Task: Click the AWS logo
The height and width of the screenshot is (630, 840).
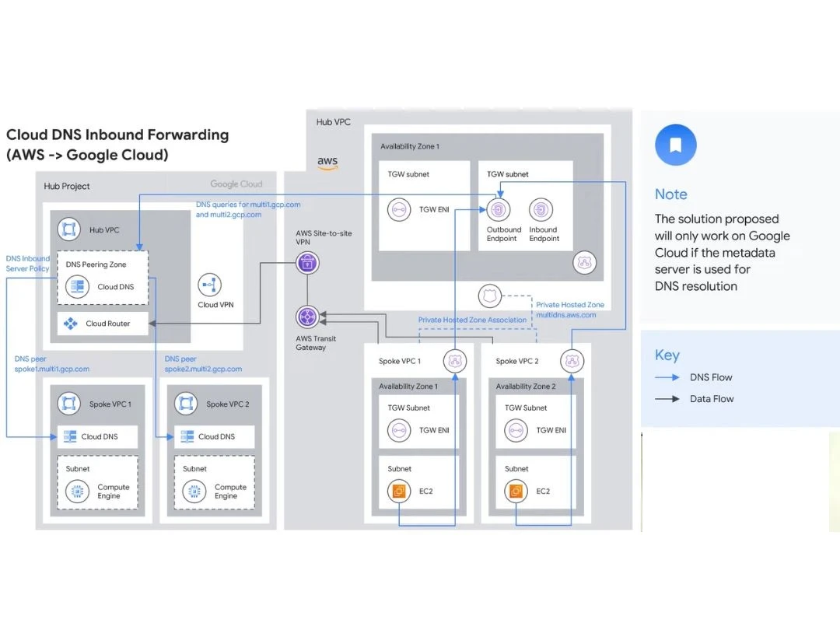Action: click(327, 163)
